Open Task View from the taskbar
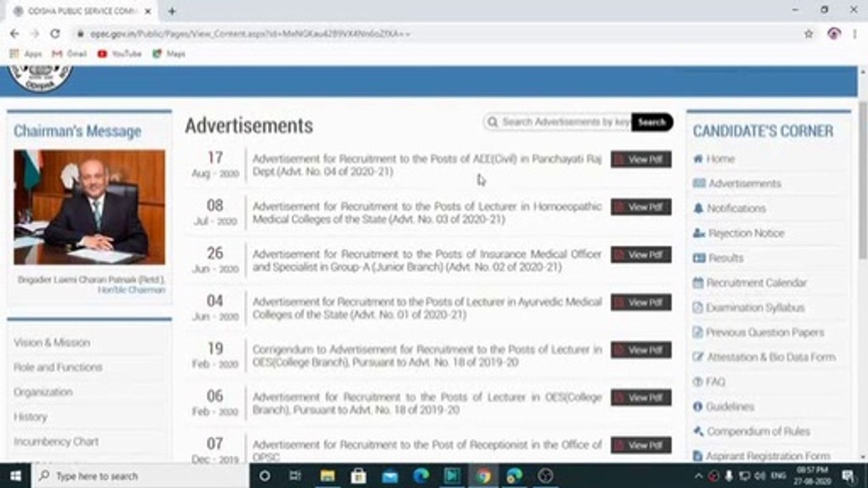 (295, 476)
